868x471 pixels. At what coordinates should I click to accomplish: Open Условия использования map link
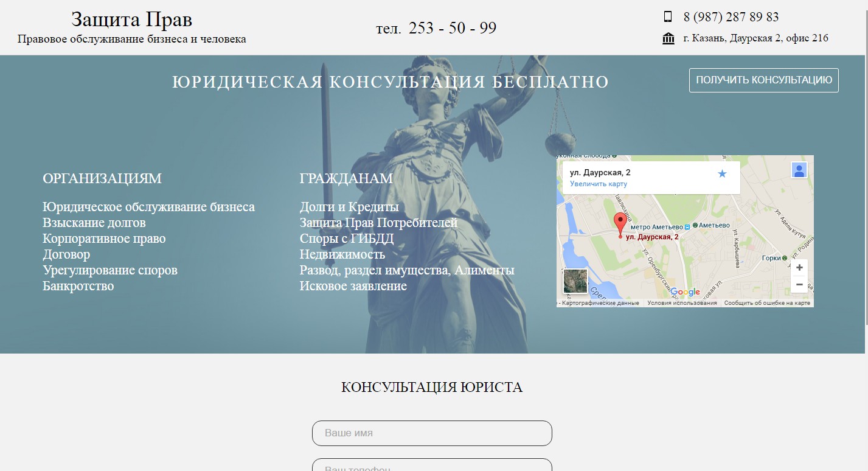click(x=682, y=303)
